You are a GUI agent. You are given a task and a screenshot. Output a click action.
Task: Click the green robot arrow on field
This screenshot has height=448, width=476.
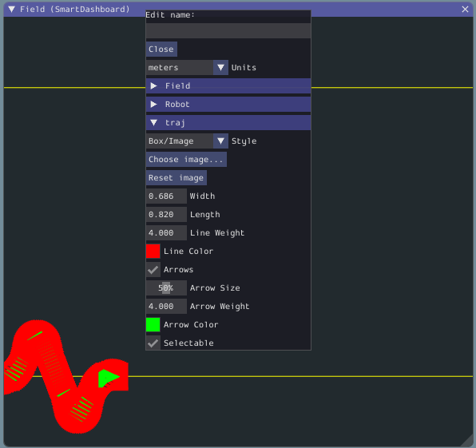pyautogui.click(x=108, y=379)
